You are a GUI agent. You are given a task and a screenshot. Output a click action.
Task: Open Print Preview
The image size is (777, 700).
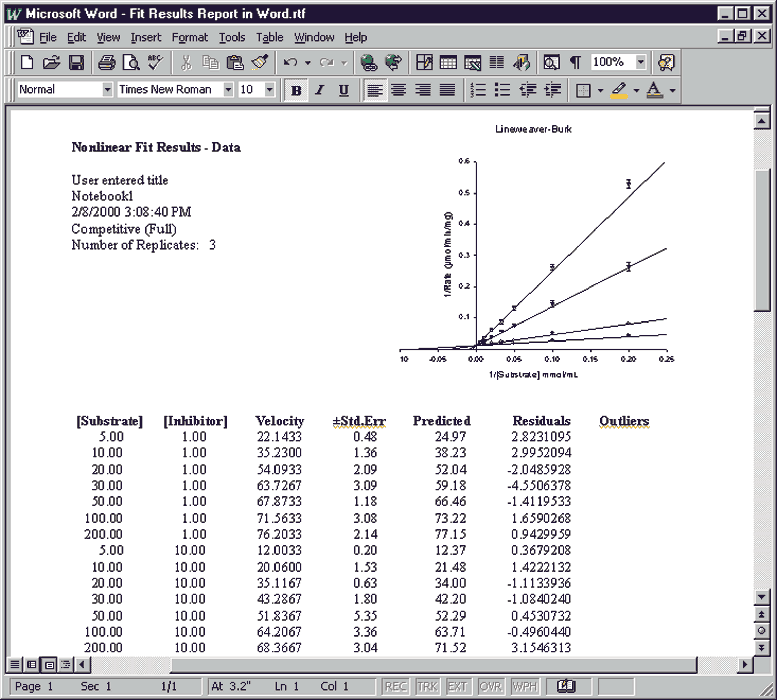[131, 62]
